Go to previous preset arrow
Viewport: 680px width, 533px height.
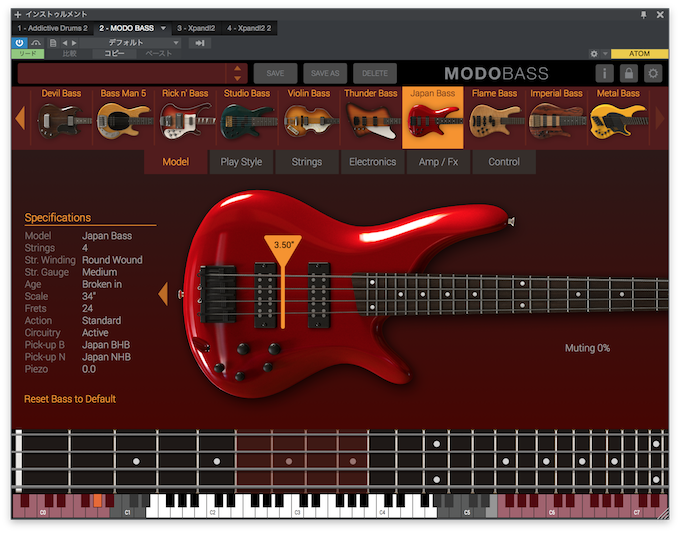(x=65, y=43)
